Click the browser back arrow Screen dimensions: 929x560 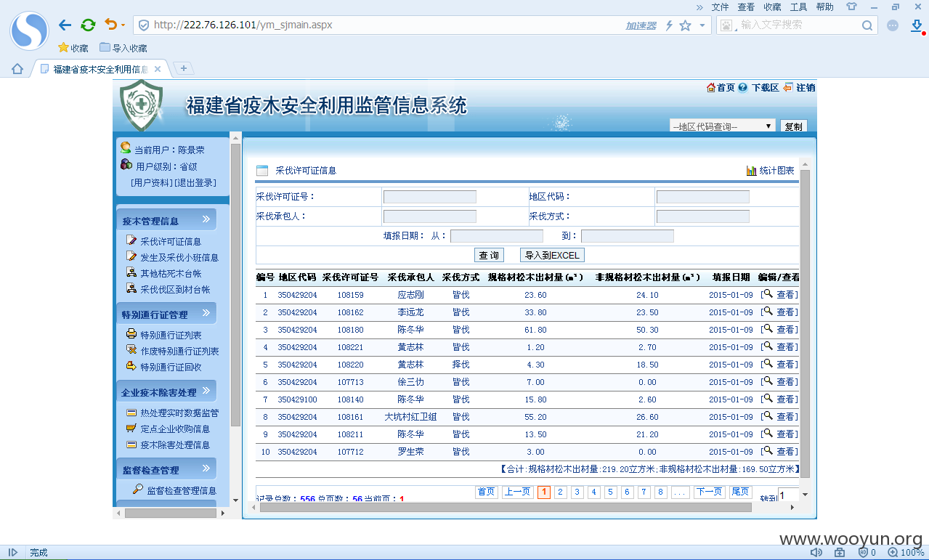pos(65,25)
